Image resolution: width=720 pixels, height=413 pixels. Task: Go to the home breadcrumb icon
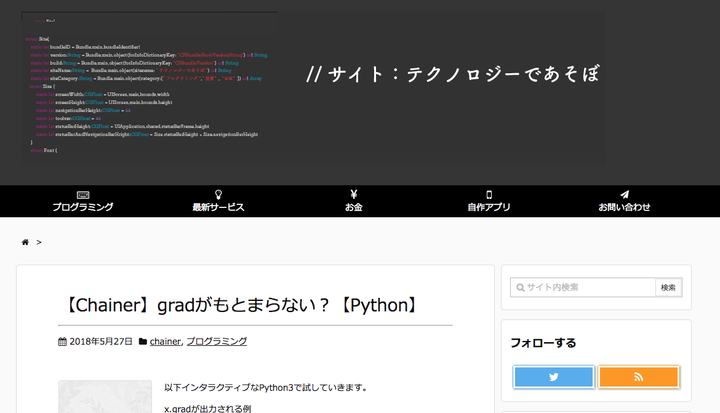[25, 242]
